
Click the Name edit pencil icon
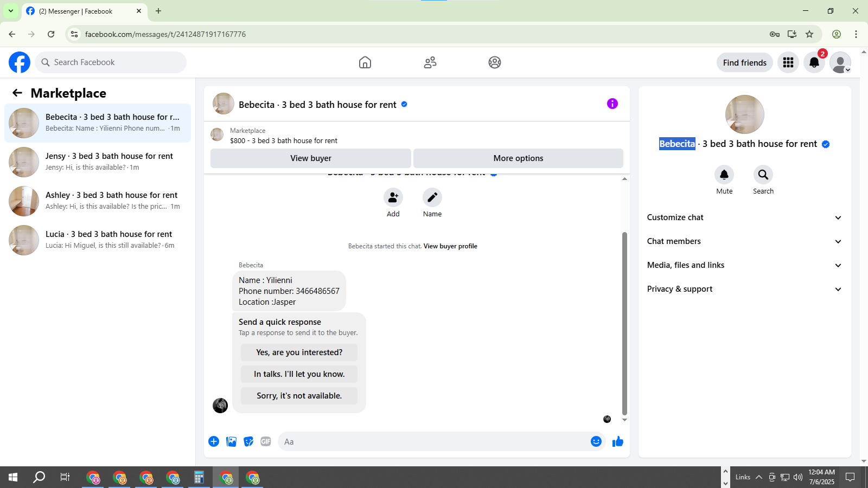pos(432,197)
